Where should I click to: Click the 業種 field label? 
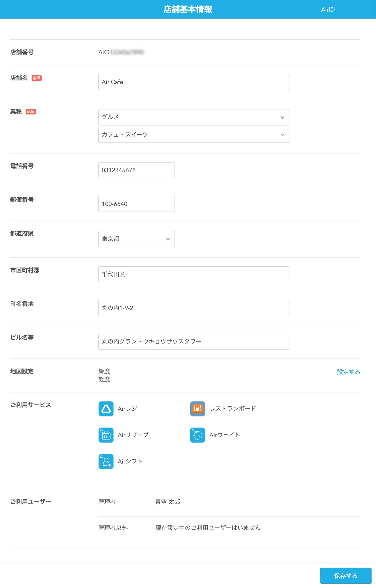tap(16, 112)
